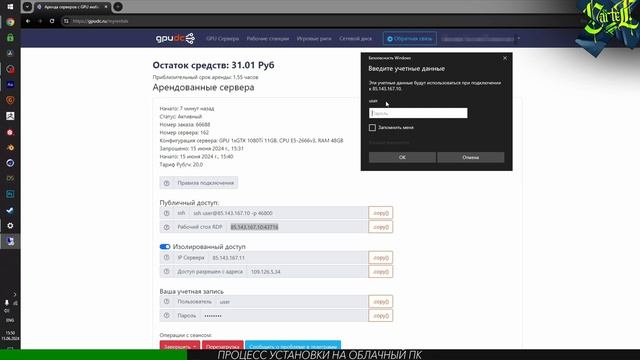Check the Запомнить меня checkbox
Viewport: 640px width, 360px height.
(x=372, y=128)
